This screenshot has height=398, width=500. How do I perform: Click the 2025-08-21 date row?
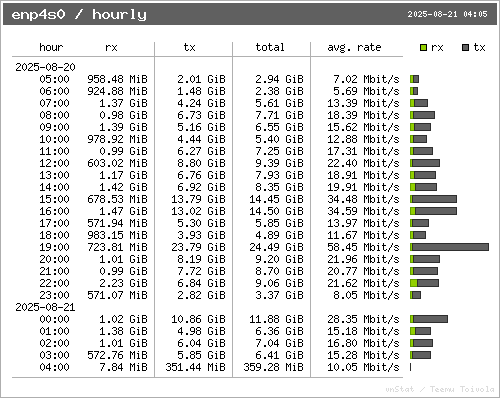tap(45, 307)
